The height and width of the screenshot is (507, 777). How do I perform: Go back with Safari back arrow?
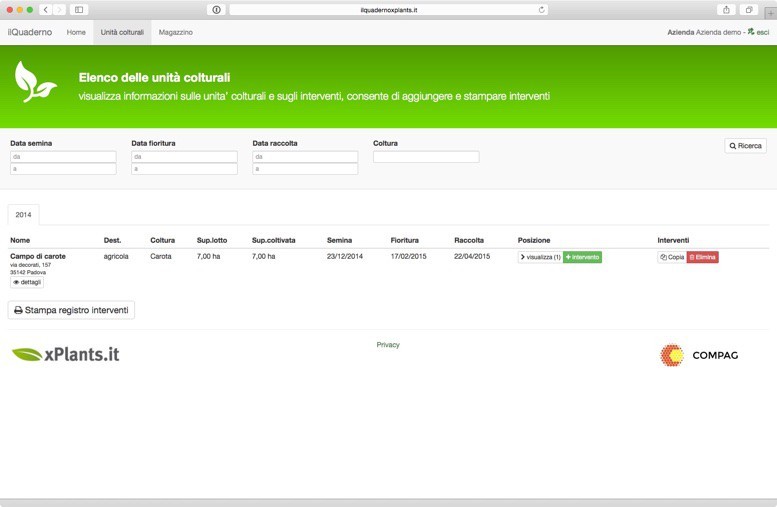(46, 9)
